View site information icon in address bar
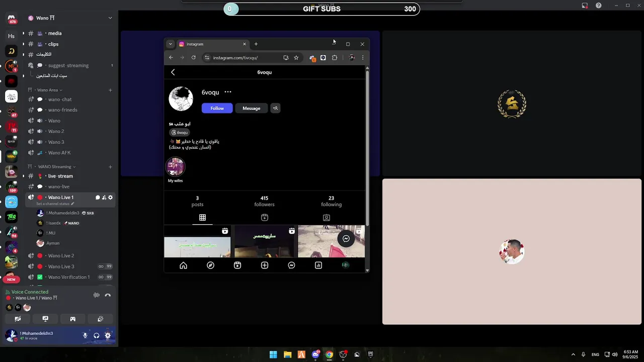Screen dimensions: 644x362 pos(207,58)
